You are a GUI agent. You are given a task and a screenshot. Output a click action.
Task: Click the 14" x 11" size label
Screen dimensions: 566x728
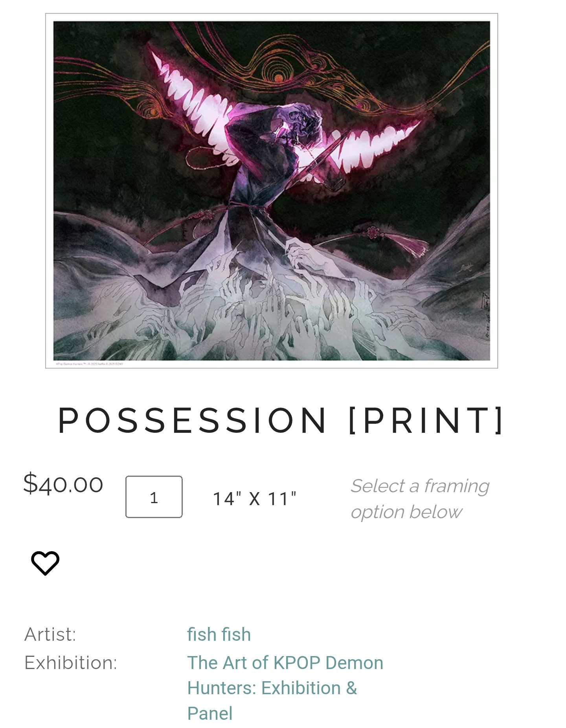point(255,499)
